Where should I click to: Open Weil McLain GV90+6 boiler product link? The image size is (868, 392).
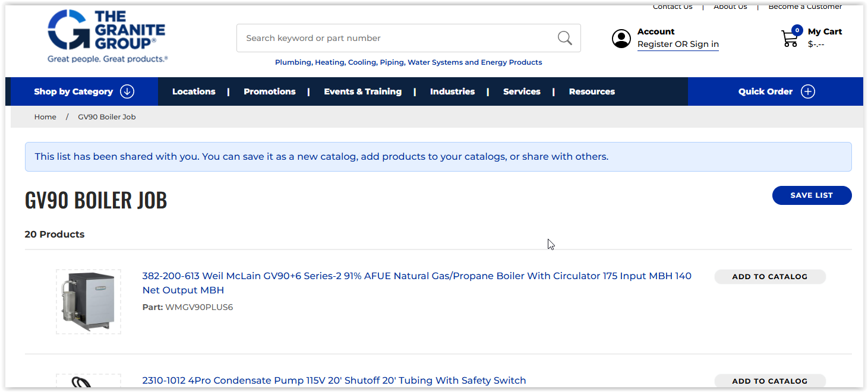(x=417, y=283)
